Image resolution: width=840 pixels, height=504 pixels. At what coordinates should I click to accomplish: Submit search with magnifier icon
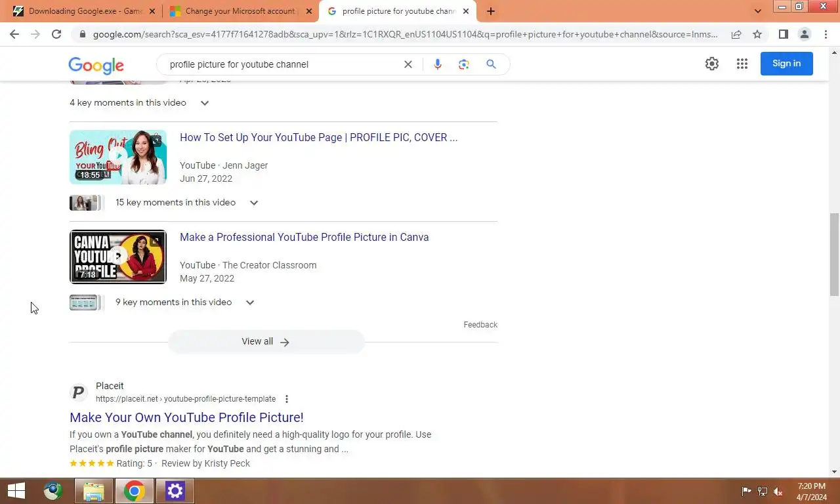[491, 64]
